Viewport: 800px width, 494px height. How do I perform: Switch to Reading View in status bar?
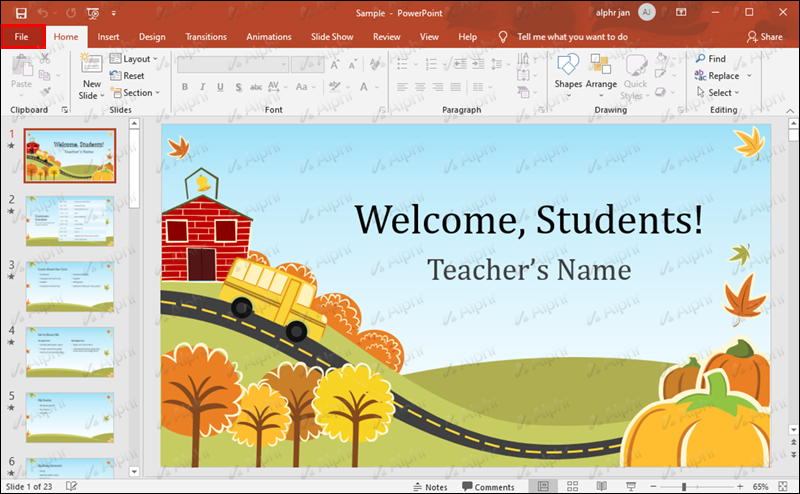click(x=601, y=486)
